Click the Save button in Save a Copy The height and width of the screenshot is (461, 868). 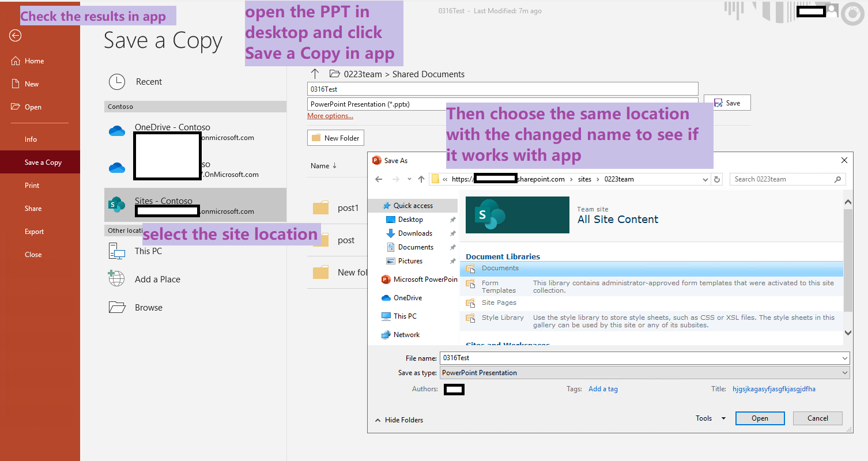tap(727, 103)
